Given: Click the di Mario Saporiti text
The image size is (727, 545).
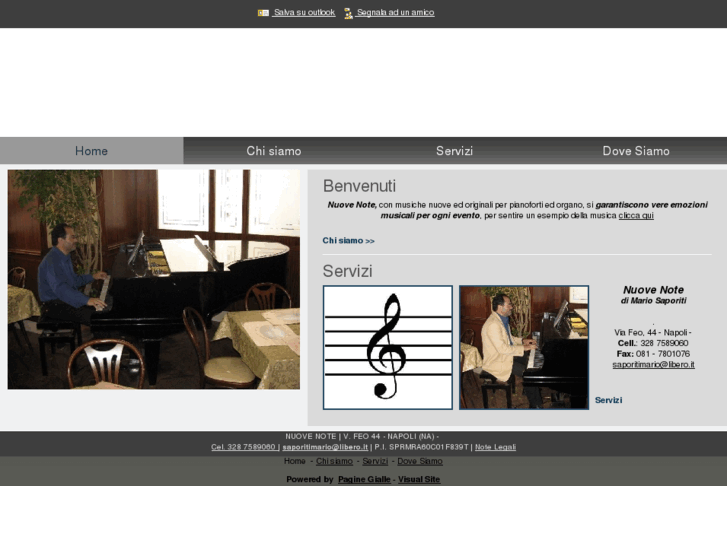Looking at the screenshot, I should [x=653, y=301].
